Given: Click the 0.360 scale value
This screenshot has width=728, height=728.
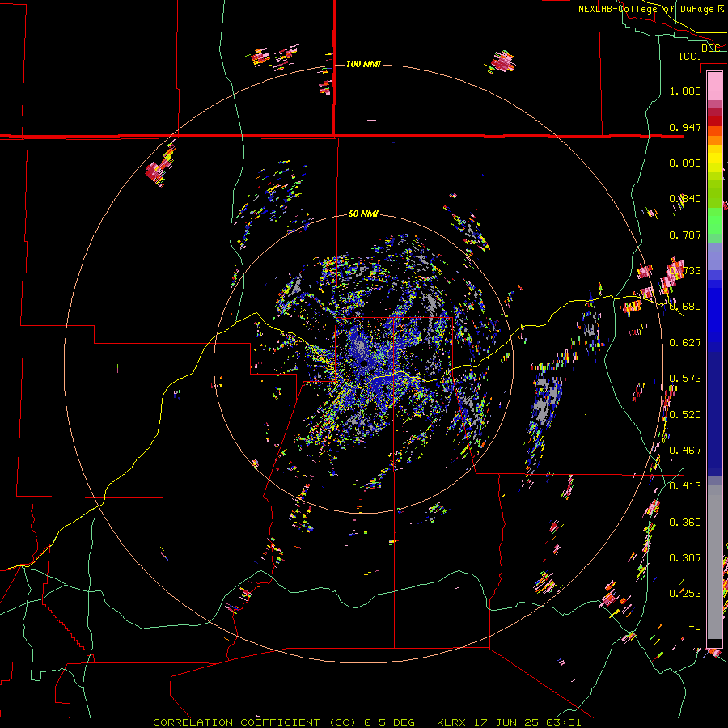Looking at the screenshot, I should 685,523.
